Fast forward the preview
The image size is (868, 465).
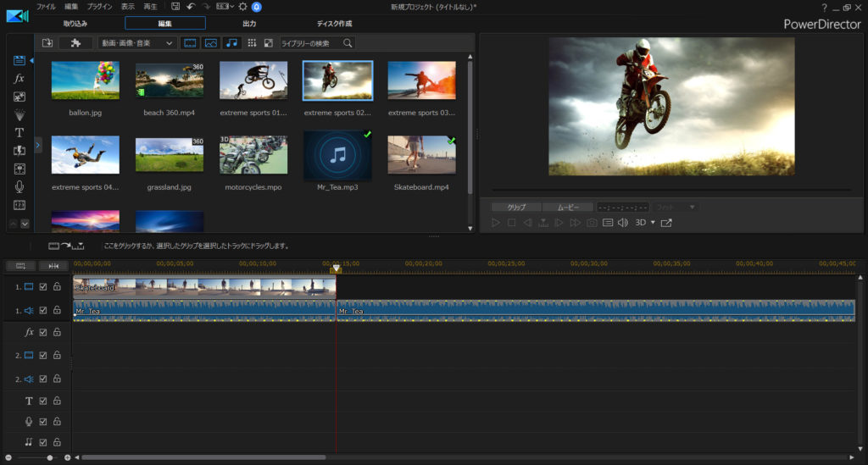tap(576, 222)
